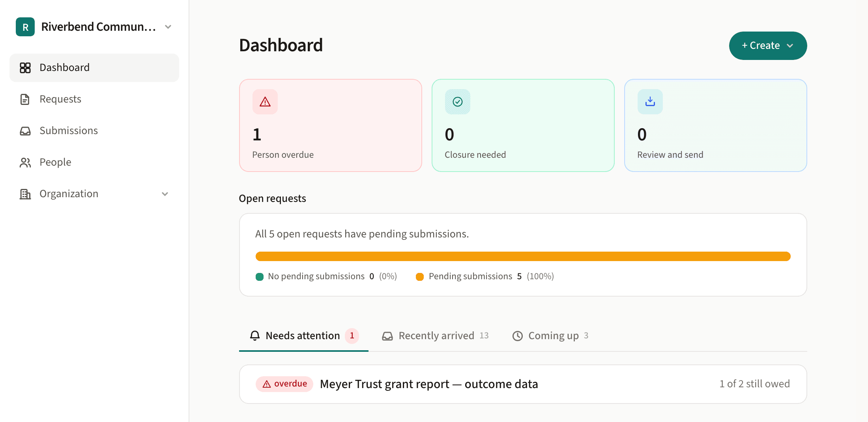Open the Review and send card
The width and height of the screenshot is (868, 422).
coord(716,125)
